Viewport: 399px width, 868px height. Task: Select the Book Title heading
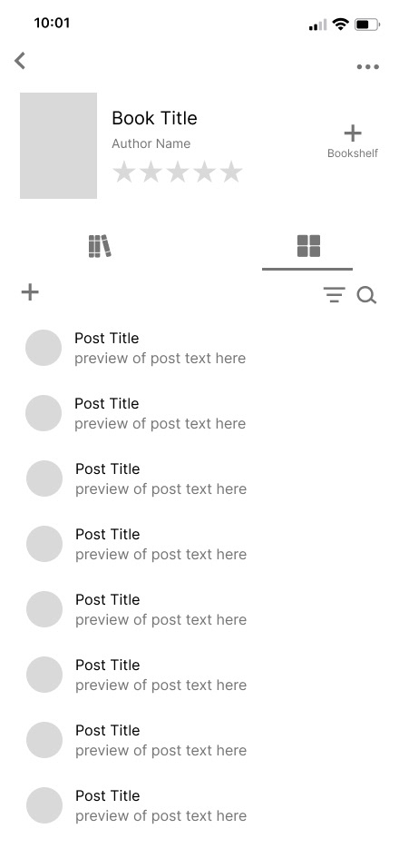coord(154,118)
